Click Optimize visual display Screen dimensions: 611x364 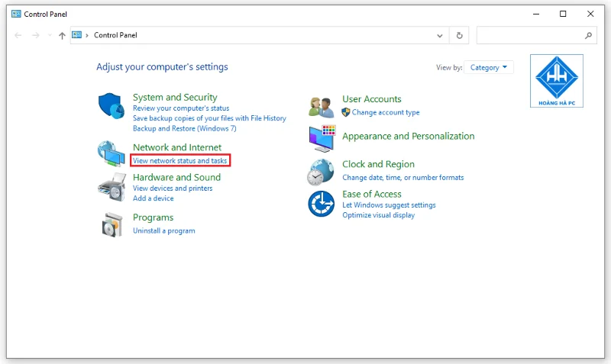coord(378,215)
